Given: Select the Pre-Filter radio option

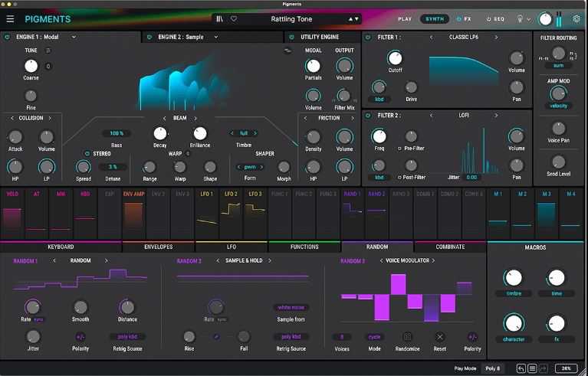Looking at the screenshot, I should pyautogui.click(x=399, y=149).
